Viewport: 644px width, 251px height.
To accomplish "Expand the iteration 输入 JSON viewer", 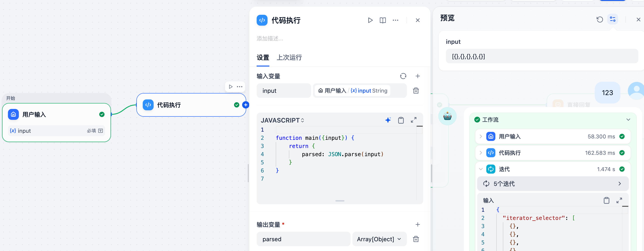I will (619, 200).
